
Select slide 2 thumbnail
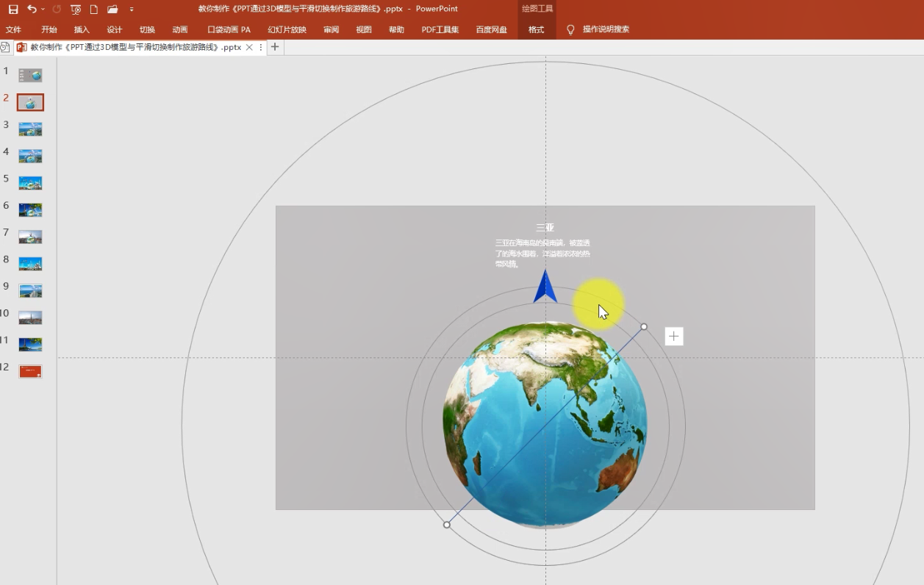[30, 102]
